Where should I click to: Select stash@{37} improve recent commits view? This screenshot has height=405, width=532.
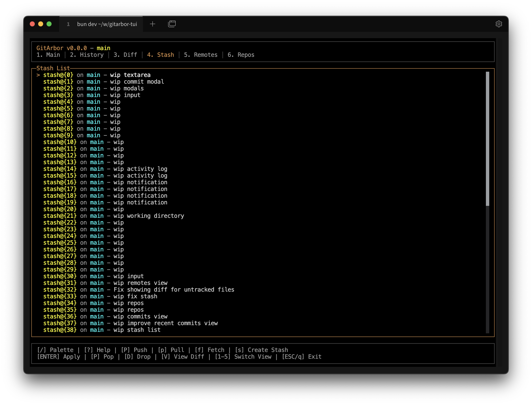tap(130, 323)
